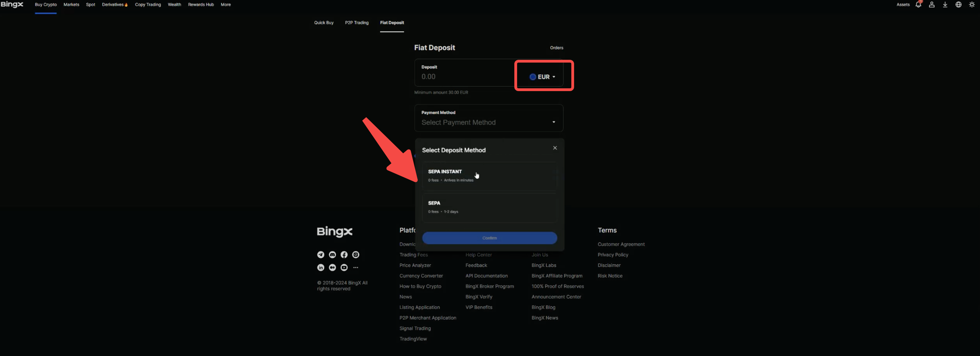Open BingX Telegram channel icon
The image size is (980, 356).
coord(321,255)
